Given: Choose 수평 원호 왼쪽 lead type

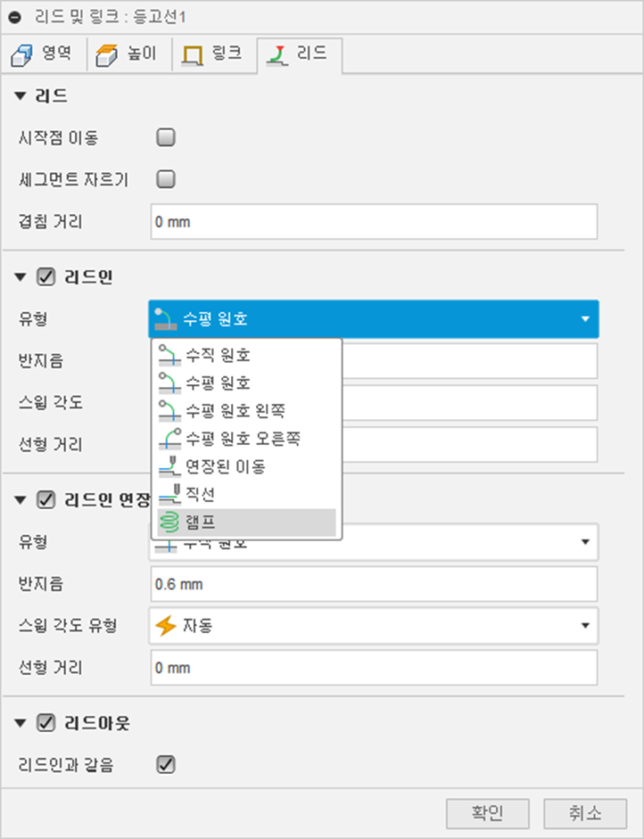Looking at the screenshot, I should click(x=246, y=411).
